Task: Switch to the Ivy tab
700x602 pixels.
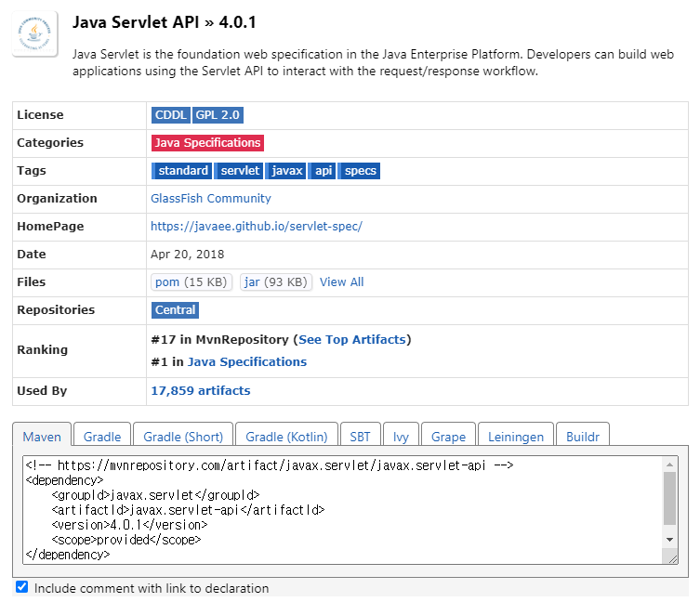Action: coord(401,436)
